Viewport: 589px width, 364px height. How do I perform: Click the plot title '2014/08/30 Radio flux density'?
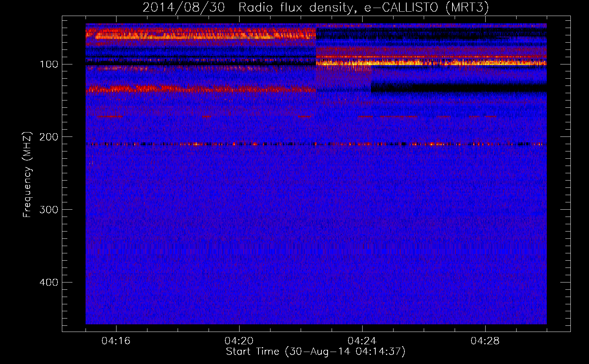coord(315,7)
